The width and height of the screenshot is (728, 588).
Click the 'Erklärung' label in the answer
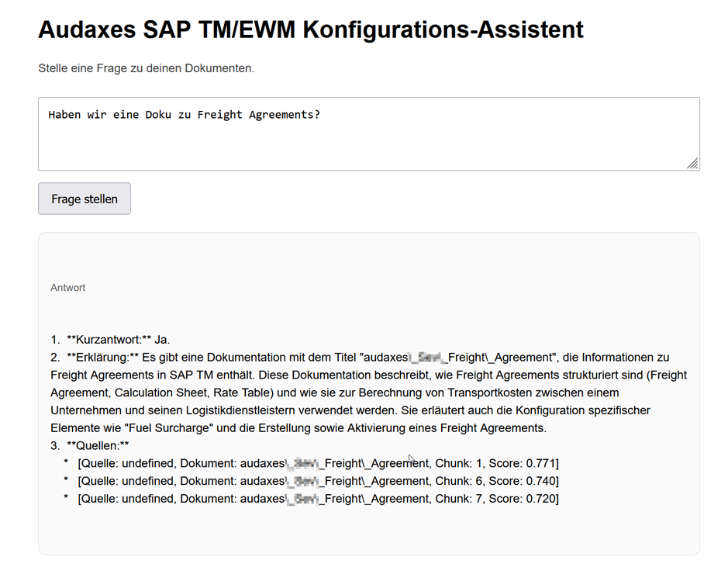pos(101,358)
